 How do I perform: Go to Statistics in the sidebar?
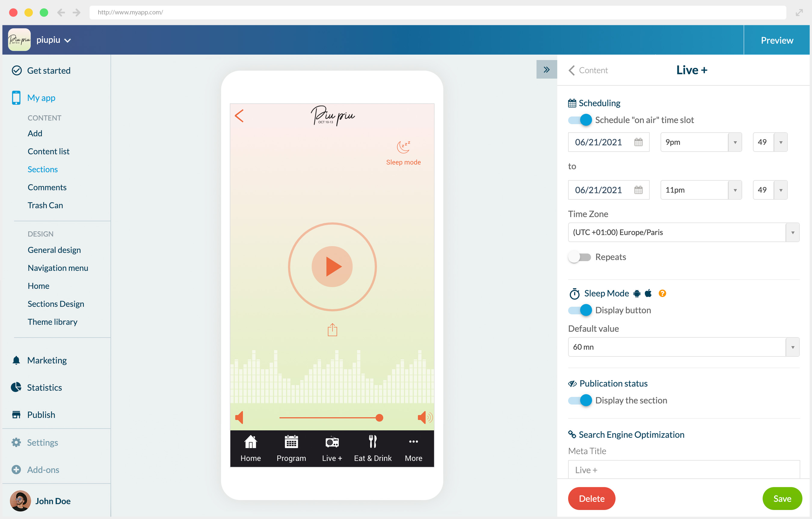click(x=44, y=388)
